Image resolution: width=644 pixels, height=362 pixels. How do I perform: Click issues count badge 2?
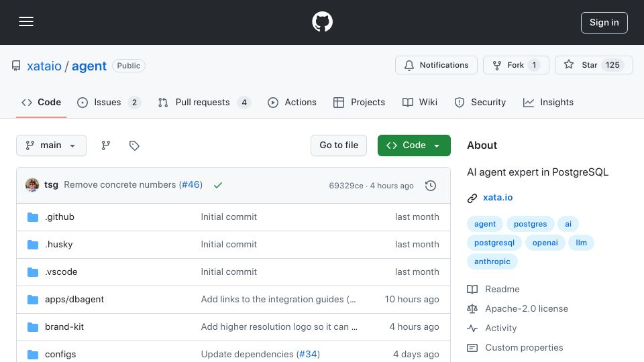(x=134, y=103)
